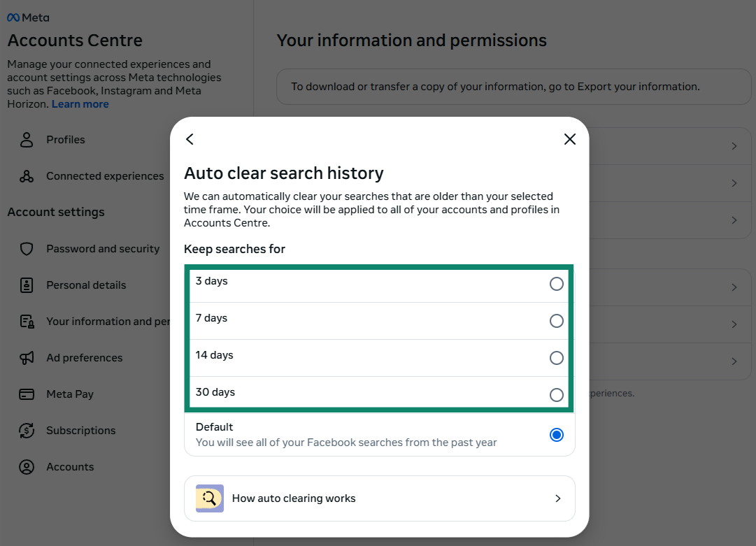Click the Learn more link
The width and height of the screenshot is (756, 546).
tap(80, 103)
